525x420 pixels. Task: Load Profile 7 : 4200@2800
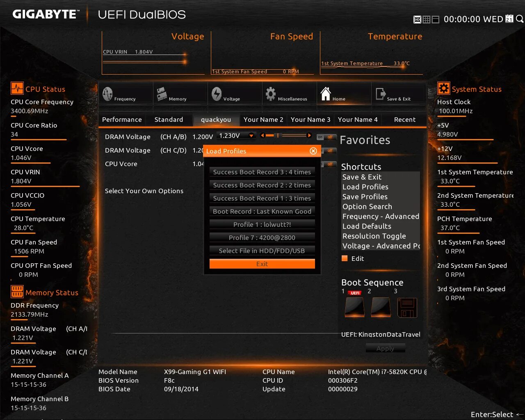(x=262, y=237)
